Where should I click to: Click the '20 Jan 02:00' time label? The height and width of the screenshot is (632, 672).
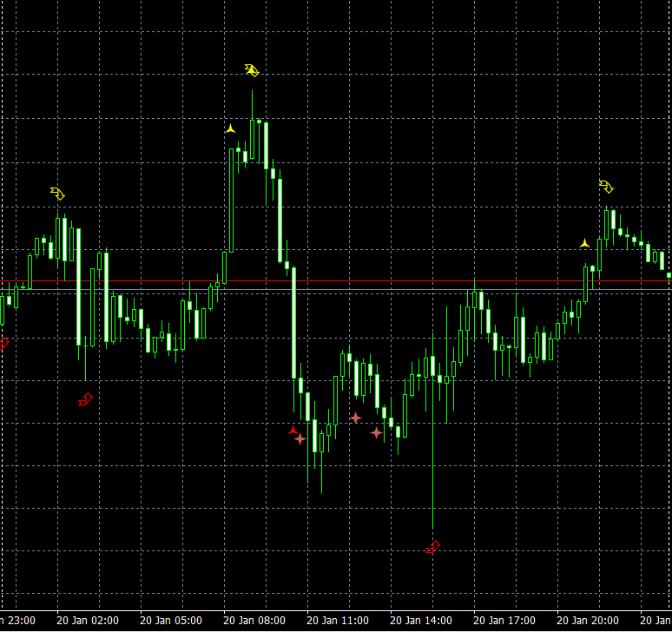[88, 621]
